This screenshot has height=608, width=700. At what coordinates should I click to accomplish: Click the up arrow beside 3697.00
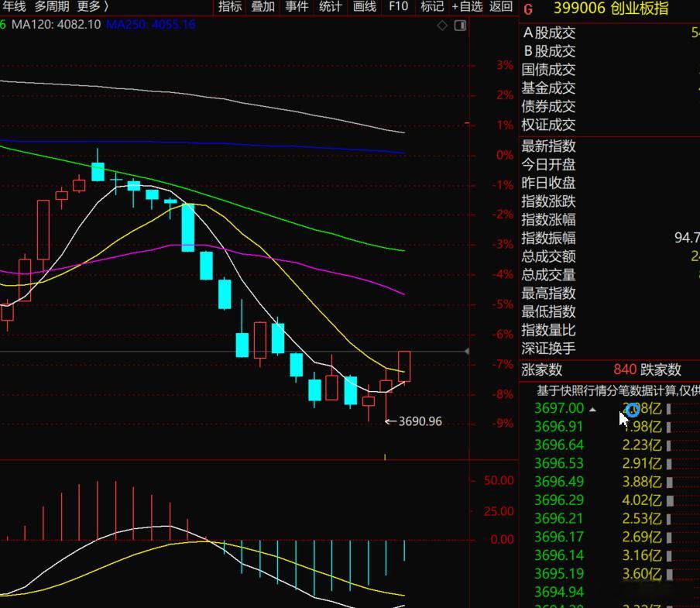tap(592, 410)
